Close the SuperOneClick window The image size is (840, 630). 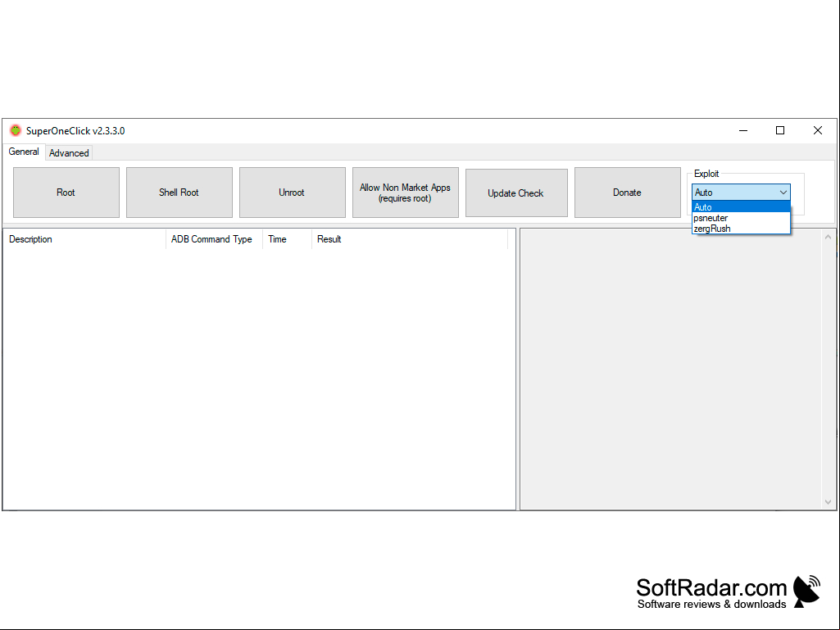(x=818, y=131)
